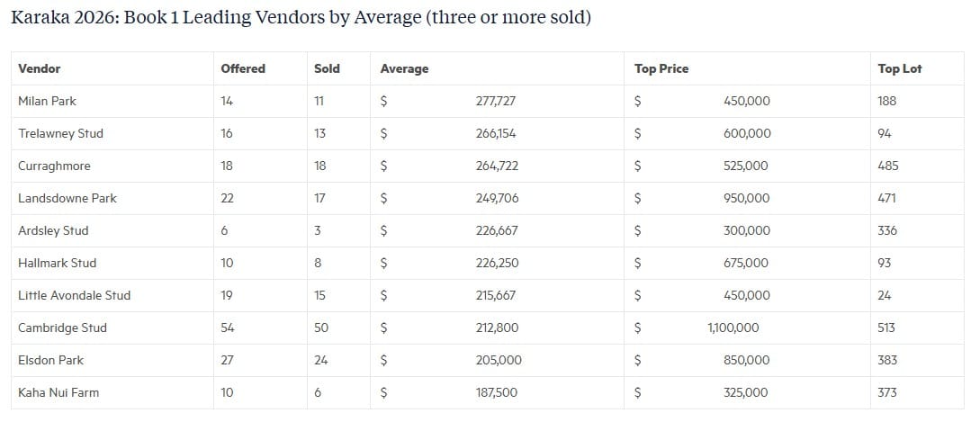The image size is (980, 422).
Task: Select the Milan Park vendor cell
Action: click(x=112, y=102)
